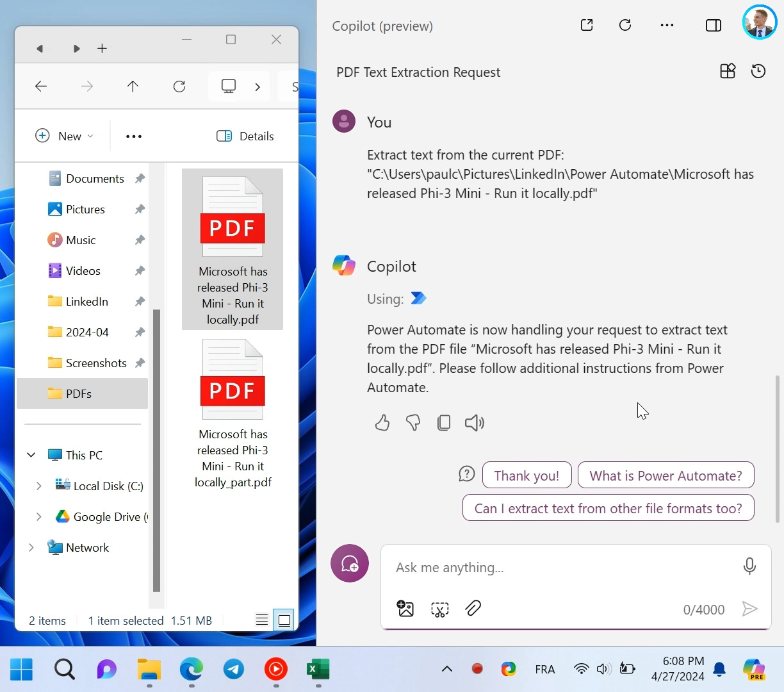Show hidden system tray icons
The width and height of the screenshot is (784, 692).
pos(447,669)
